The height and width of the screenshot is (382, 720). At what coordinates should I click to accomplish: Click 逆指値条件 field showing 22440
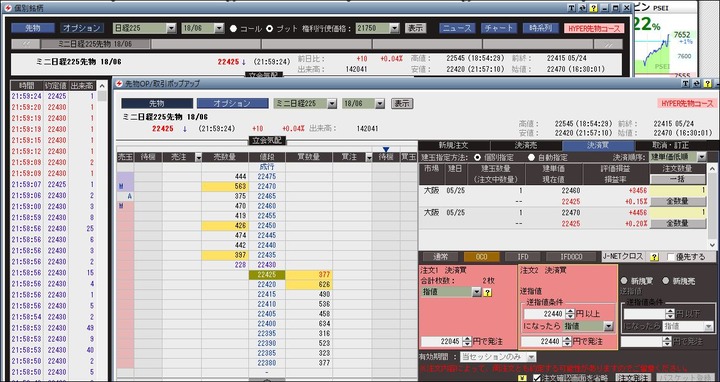point(545,314)
